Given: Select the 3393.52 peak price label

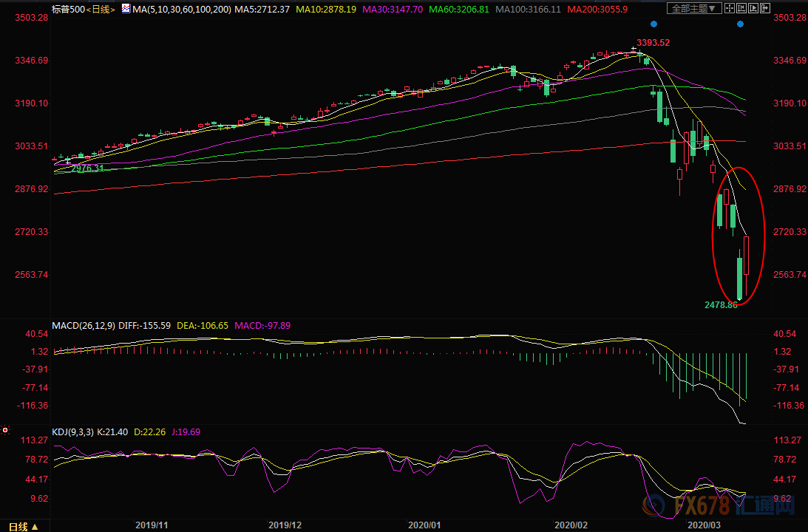Looking at the screenshot, I should 653,43.
